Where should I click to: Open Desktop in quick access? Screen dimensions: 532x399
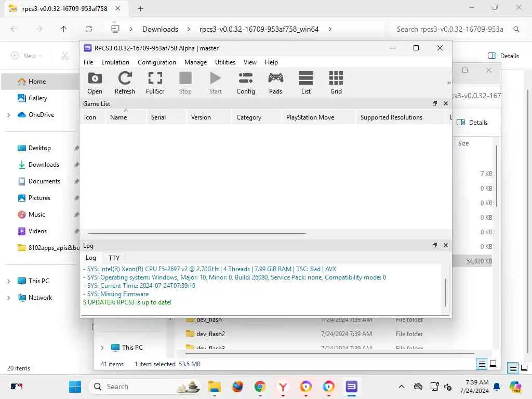click(39, 148)
